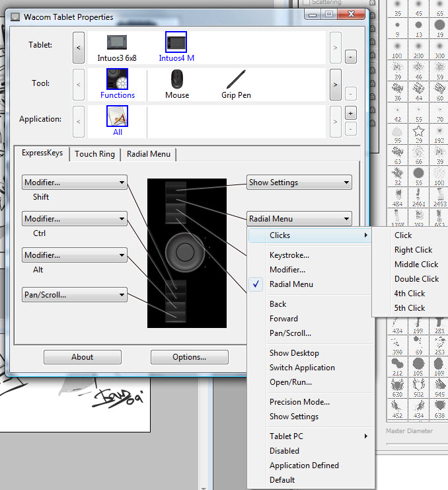448x490 pixels.
Task: Open the Pan/Scroll dropdown
Action: click(75, 295)
